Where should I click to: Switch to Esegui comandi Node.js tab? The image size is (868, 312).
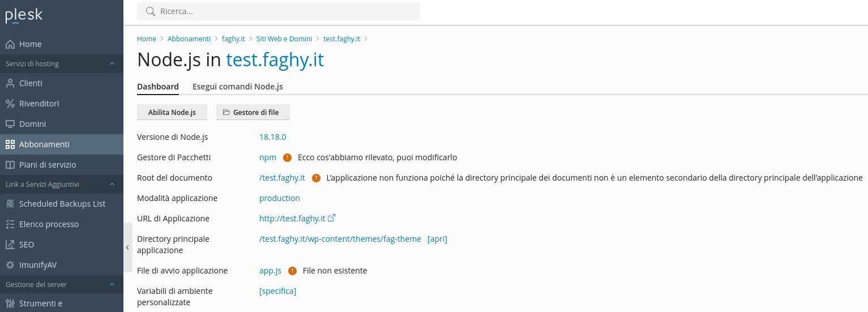(x=237, y=87)
